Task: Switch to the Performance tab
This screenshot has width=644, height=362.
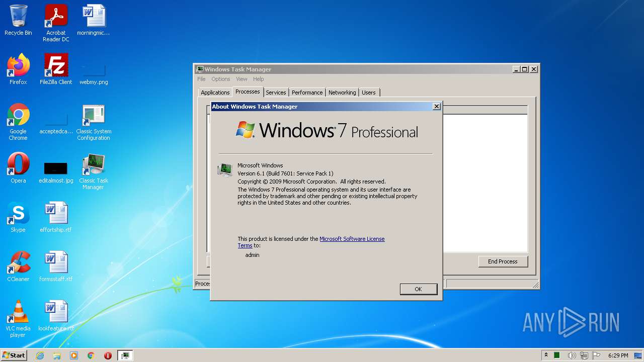Action: click(x=307, y=93)
